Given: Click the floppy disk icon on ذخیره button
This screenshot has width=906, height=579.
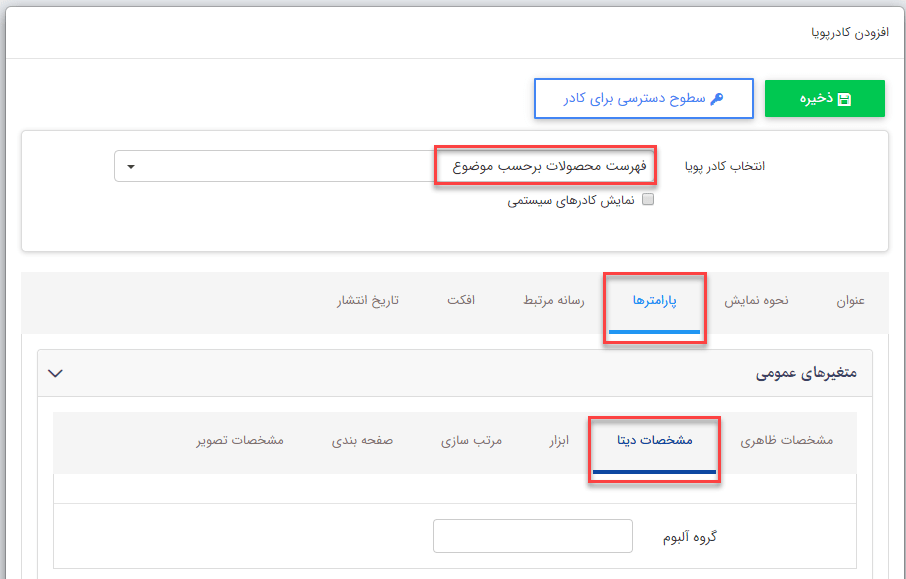Looking at the screenshot, I should click(x=844, y=99).
